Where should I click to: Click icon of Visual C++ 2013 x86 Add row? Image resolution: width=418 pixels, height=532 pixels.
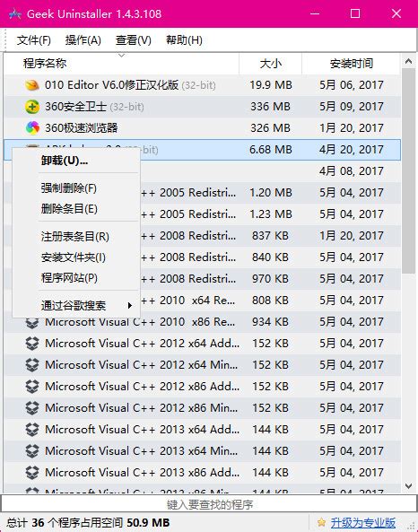pyautogui.click(x=32, y=472)
